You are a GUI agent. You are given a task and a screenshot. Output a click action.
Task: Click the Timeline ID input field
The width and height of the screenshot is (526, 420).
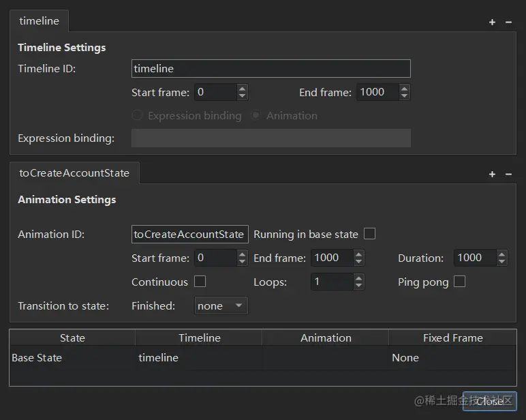[x=270, y=69]
